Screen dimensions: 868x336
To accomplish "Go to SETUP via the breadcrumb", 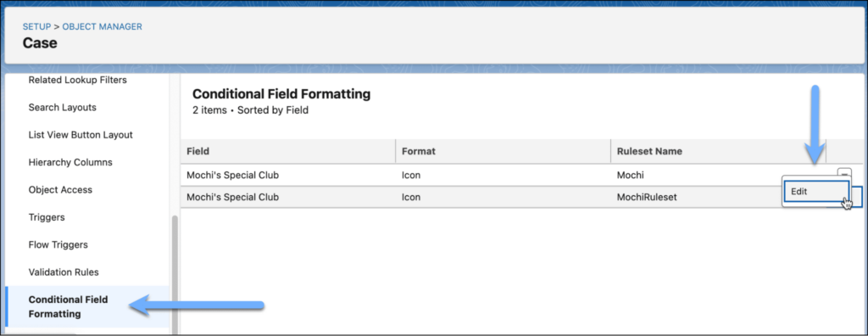I will point(36,26).
